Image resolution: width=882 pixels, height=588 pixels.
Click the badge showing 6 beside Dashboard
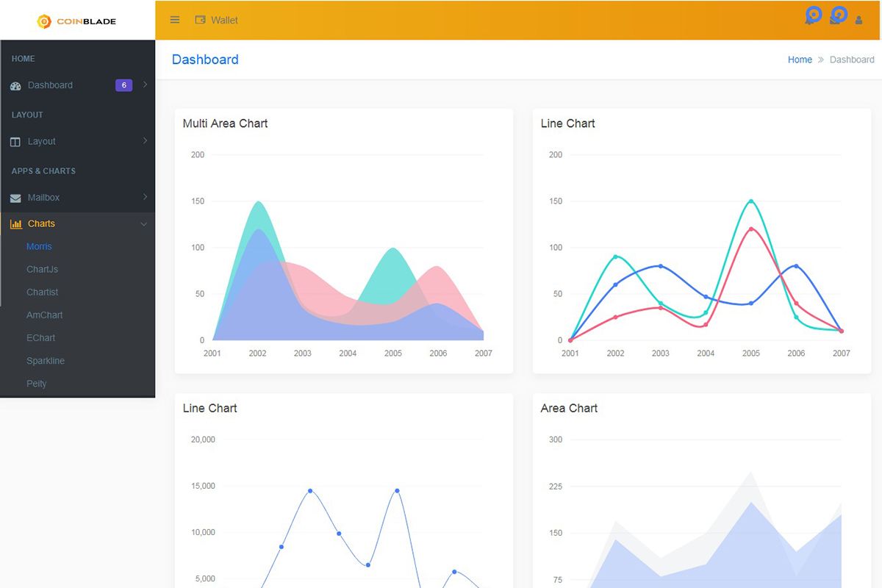point(123,85)
